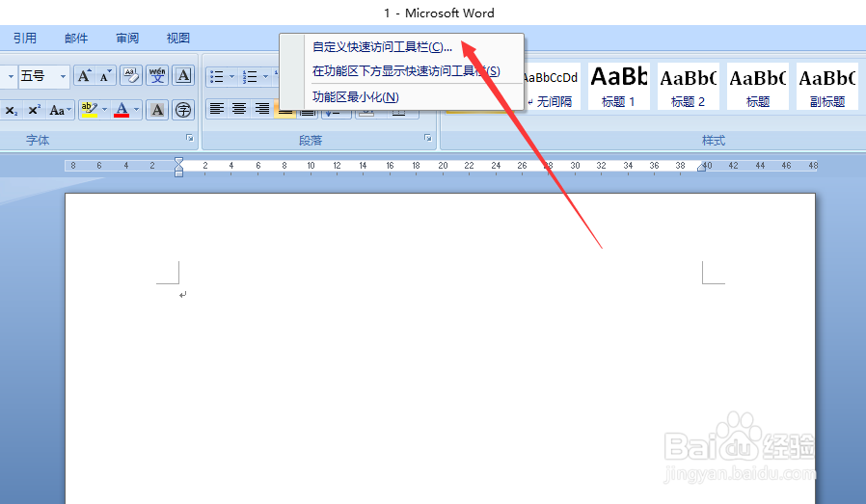The height and width of the screenshot is (504, 866).
Task: Apply subscript formatting
Action: [11, 110]
